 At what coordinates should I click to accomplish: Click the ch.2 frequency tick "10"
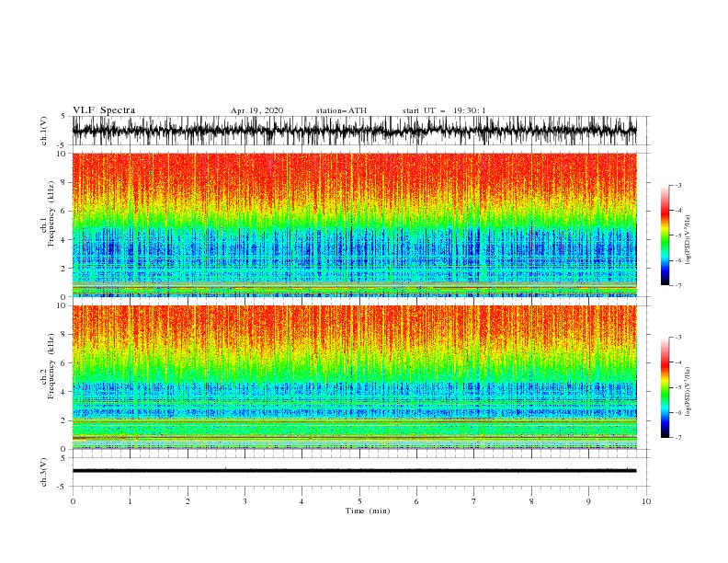pos(63,305)
